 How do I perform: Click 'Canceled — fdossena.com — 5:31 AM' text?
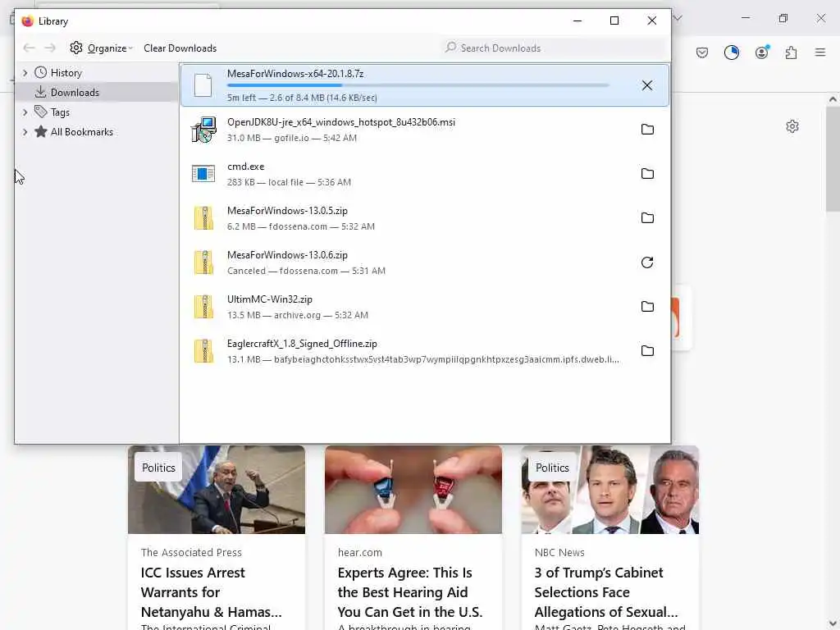pos(306,271)
